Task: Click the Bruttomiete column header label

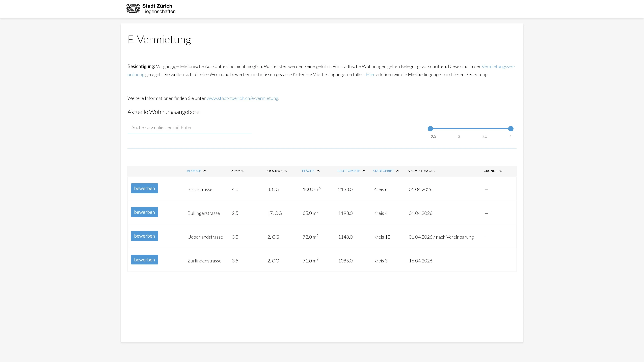Action: pos(348,171)
